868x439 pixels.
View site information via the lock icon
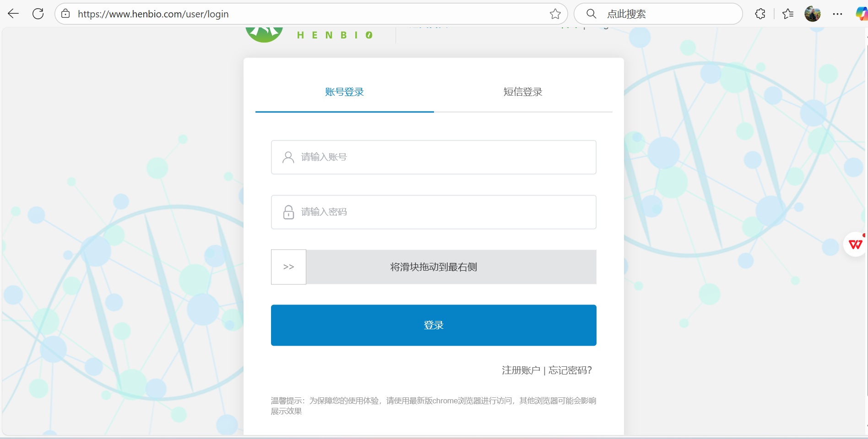[x=65, y=13]
